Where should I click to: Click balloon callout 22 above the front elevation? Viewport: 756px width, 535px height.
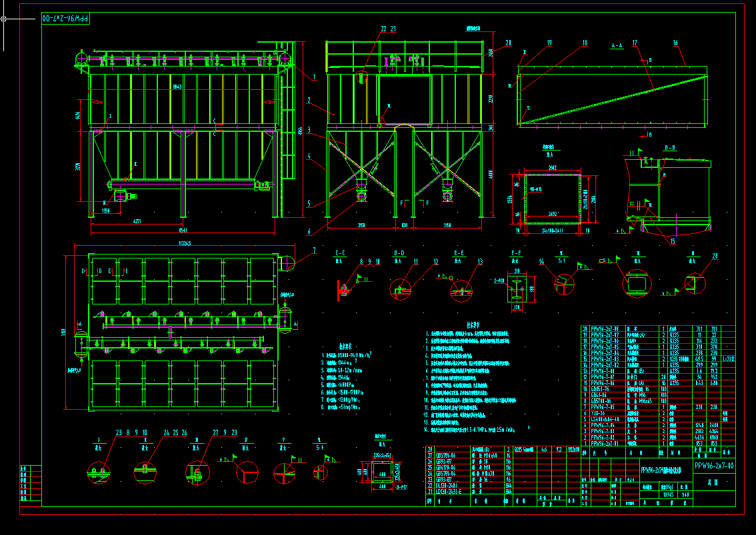pos(383,29)
